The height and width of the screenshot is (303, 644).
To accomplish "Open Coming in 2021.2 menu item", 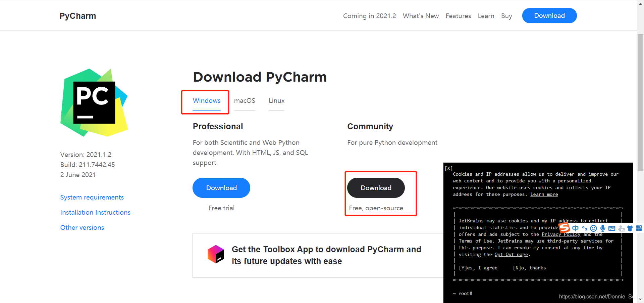I will [x=369, y=16].
